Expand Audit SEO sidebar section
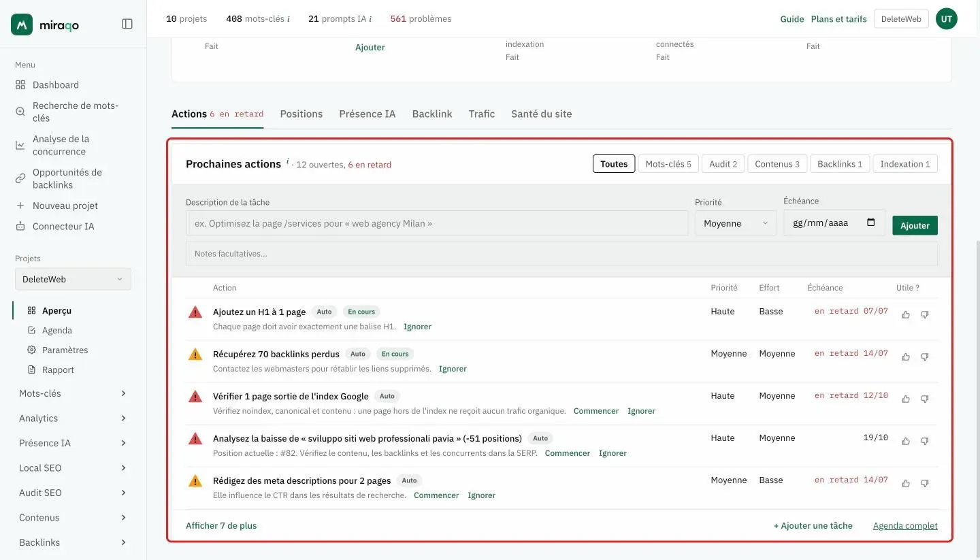 73,493
